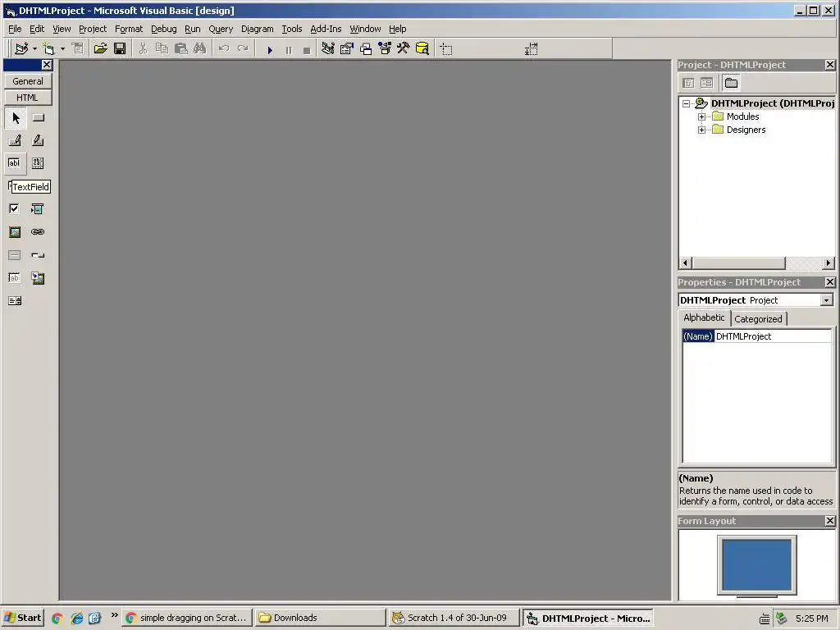Click View Code in Project panel
The width and height of the screenshot is (840, 630).
689,83
